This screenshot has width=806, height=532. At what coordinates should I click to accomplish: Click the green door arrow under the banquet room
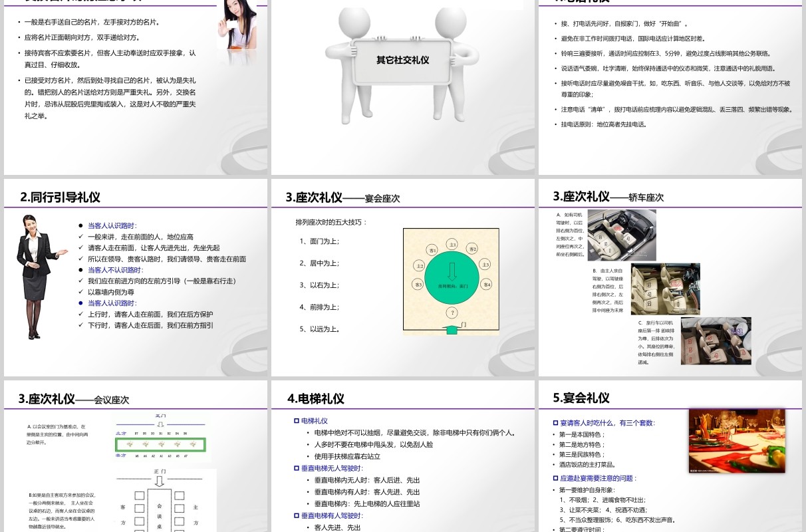tap(452, 329)
